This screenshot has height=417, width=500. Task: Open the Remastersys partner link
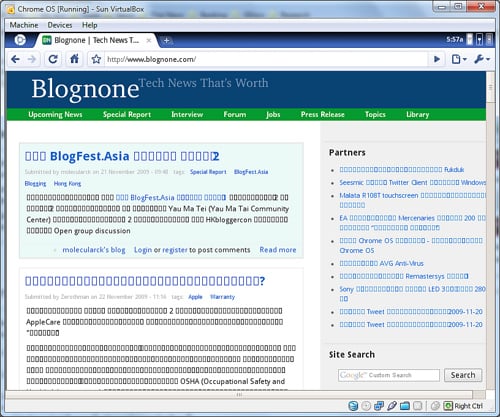[x=404, y=276]
